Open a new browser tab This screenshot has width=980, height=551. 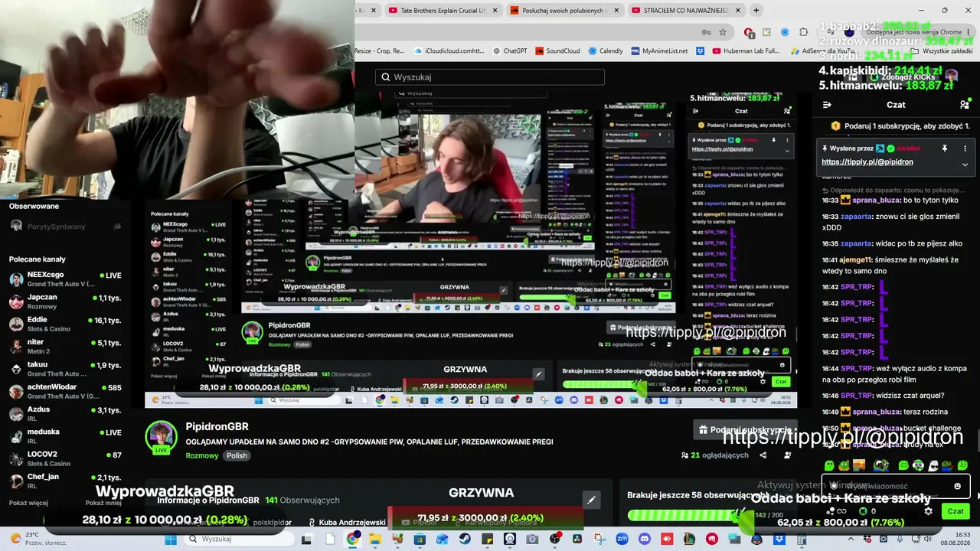756,11
